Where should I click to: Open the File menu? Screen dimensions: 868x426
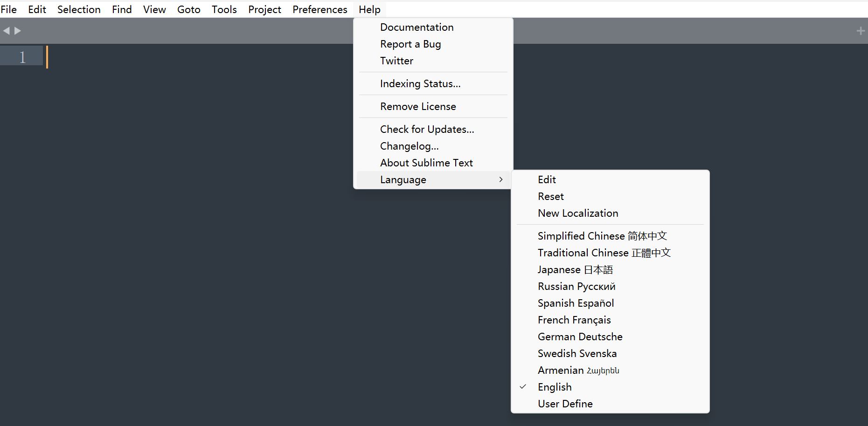(8, 9)
